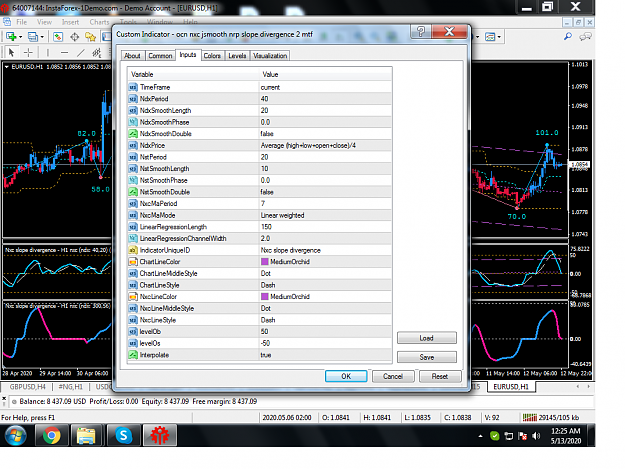Open Google Chrome from taskbar
The width and height of the screenshot is (625, 469).
click(52, 435)
